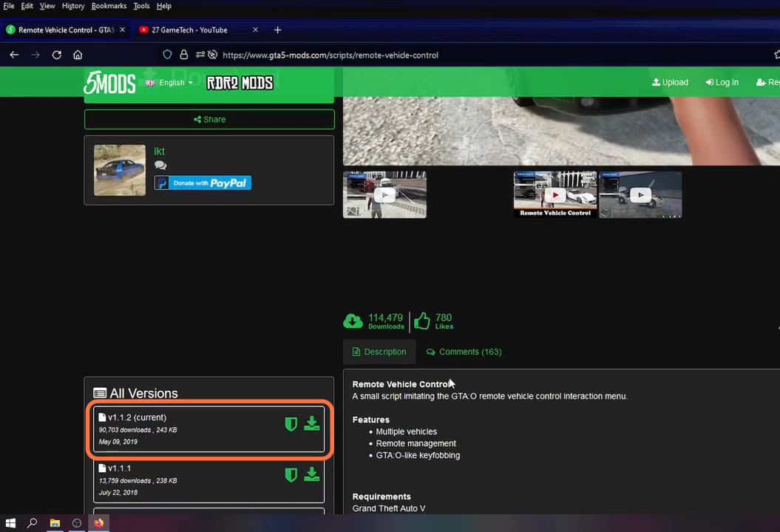This screenshot has height=532, width=780.
Task: Select the v1.1.1 version text
Action: (119, 468)
